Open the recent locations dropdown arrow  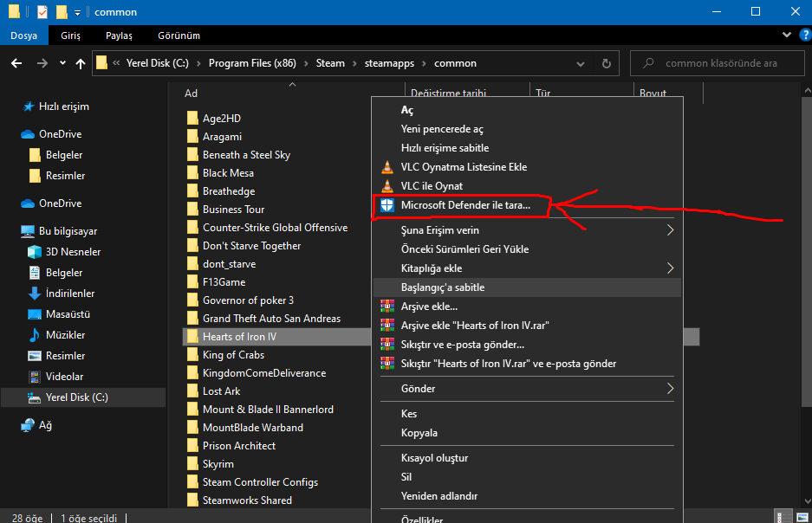click(x=62, y=63)
